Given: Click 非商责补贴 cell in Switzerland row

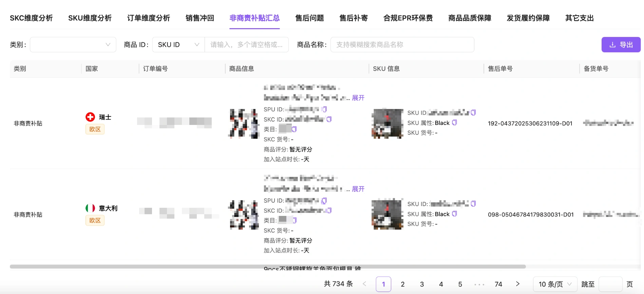Looking at the screenshot, I should [28, 124].
